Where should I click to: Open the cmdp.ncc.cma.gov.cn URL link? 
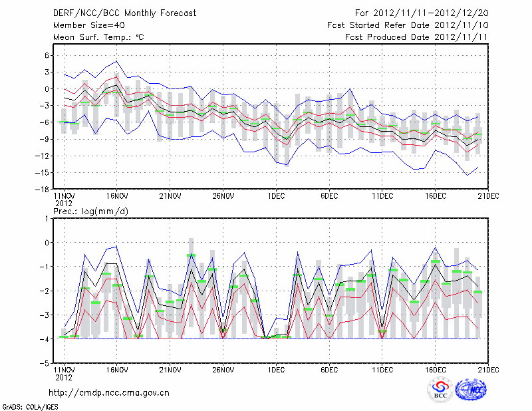coord(109,392)
